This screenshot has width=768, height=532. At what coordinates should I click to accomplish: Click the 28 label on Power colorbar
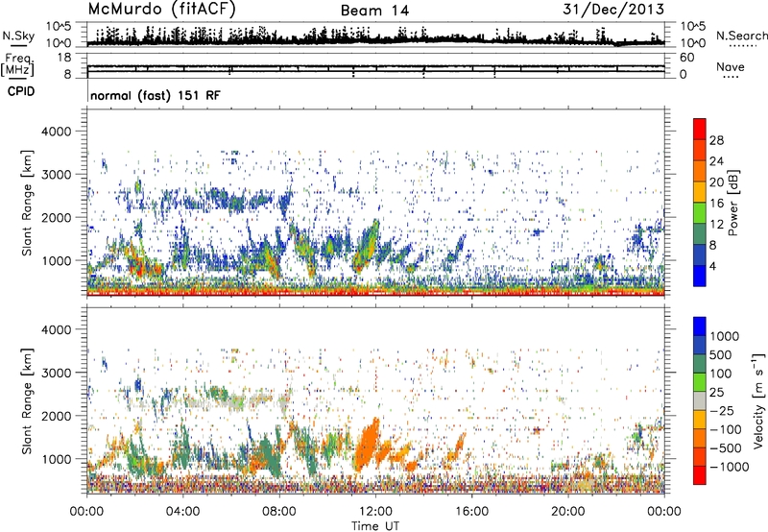tap(716, 140)
